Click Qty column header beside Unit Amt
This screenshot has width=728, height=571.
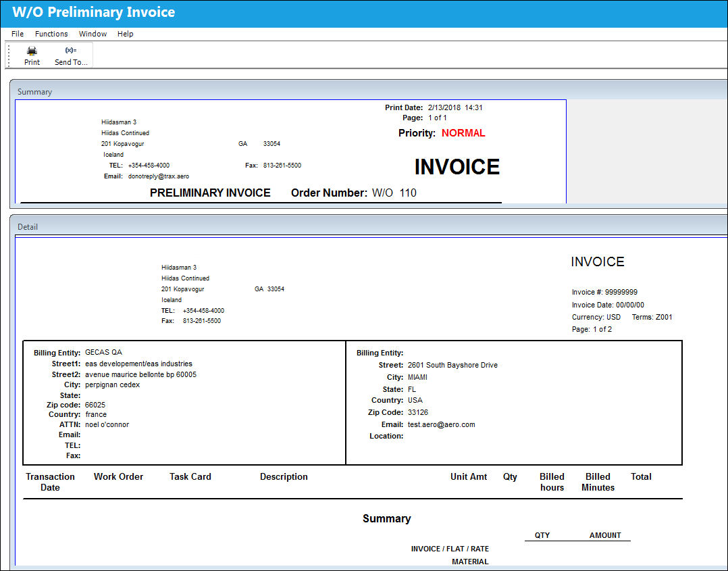point(510,476)
